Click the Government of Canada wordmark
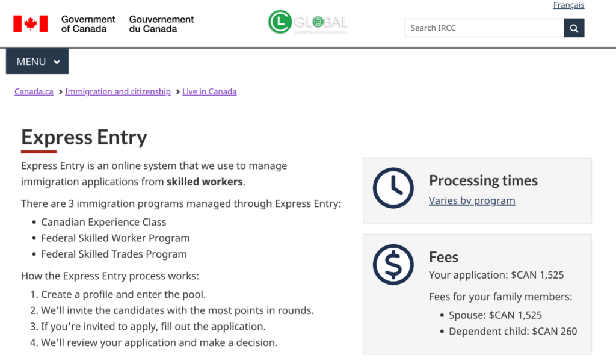The height and width of the screenshot is (364, 616). tap(88, 24)
